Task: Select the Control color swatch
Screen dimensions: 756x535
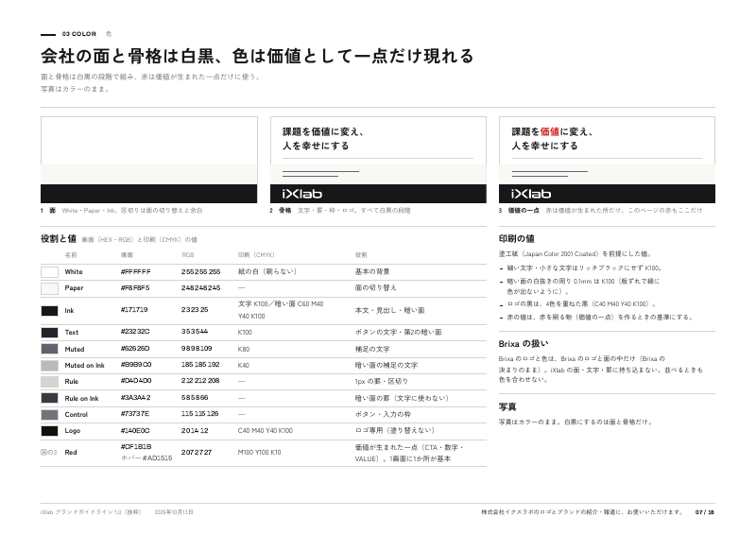Action: [x=49, y=414]
